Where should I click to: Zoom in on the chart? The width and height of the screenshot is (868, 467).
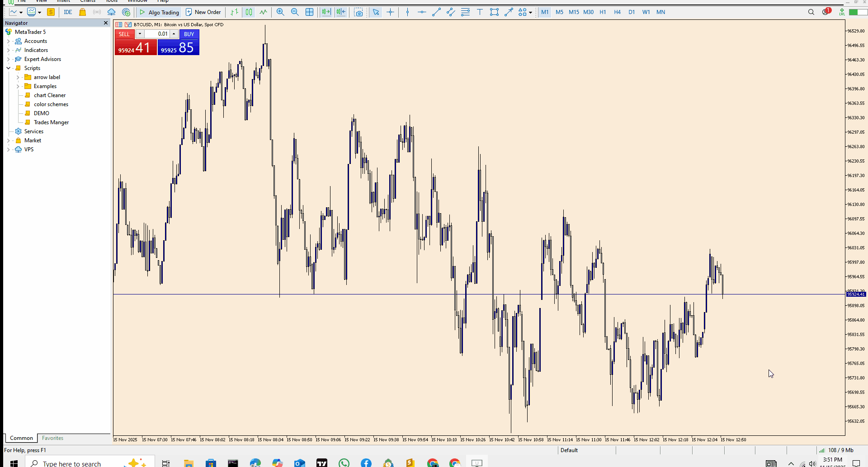tap(280, 12)
